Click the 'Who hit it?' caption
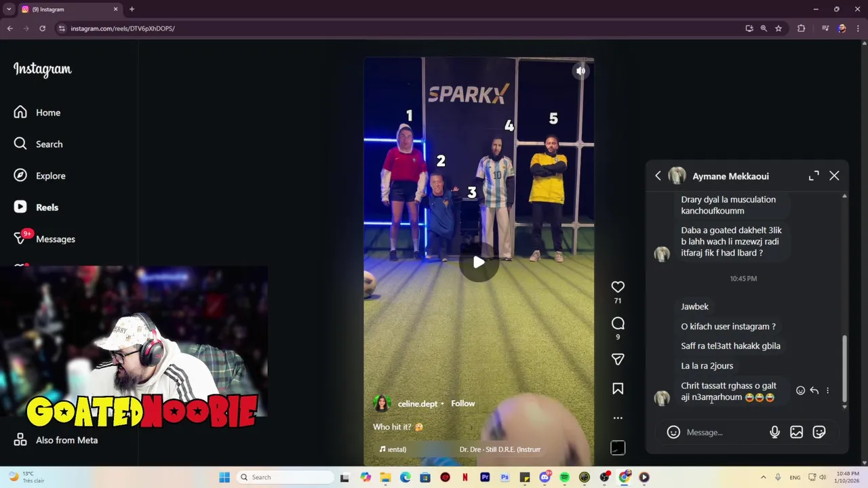The image size is (868, 488). coord(399,427)
